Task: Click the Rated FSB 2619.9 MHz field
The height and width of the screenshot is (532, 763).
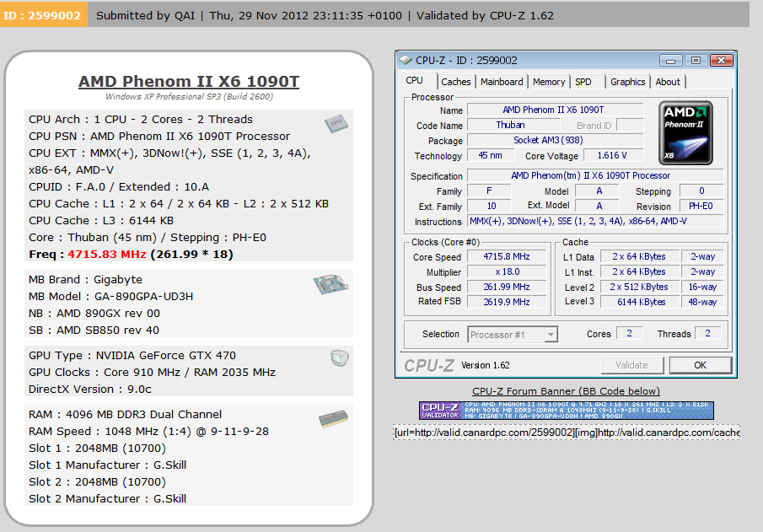Action: (507, 302)
